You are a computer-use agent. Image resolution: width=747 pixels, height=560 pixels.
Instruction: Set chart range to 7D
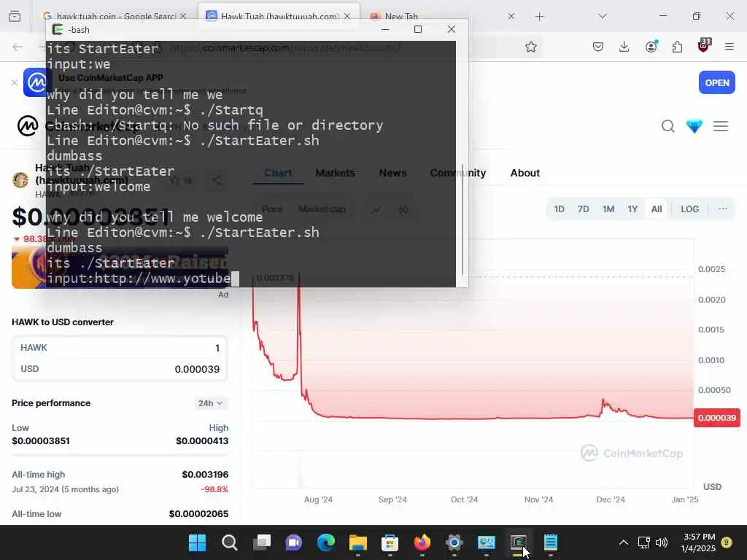coord(583,209)
